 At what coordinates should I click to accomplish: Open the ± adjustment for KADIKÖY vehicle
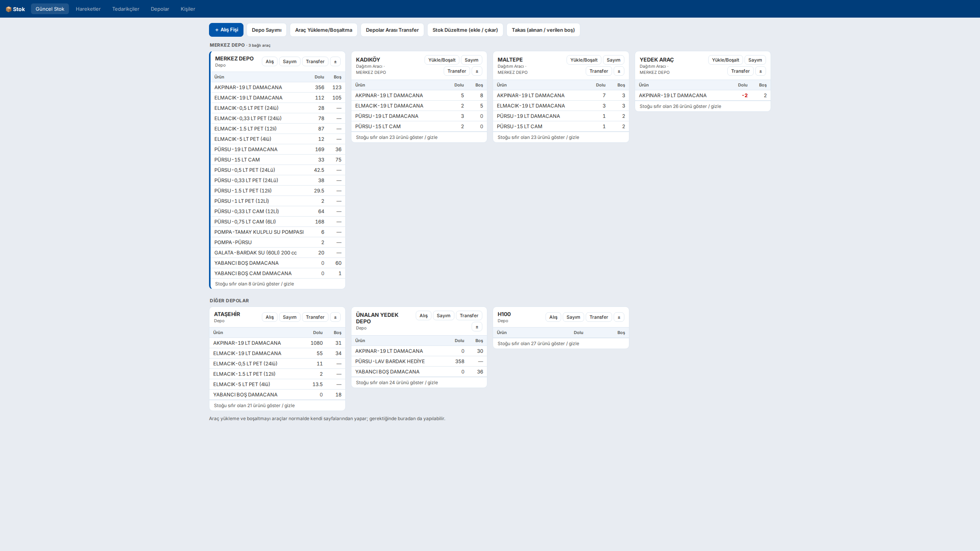pos(477,71)
